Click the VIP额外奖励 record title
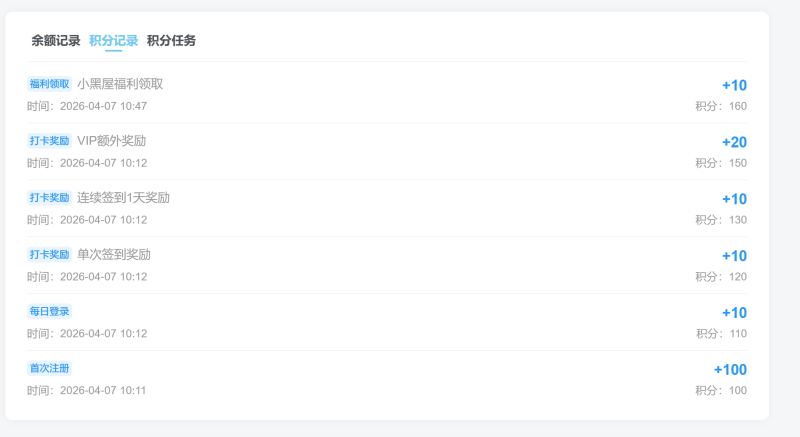The width and height of the screenshot is (800, 437). point(118,141)
